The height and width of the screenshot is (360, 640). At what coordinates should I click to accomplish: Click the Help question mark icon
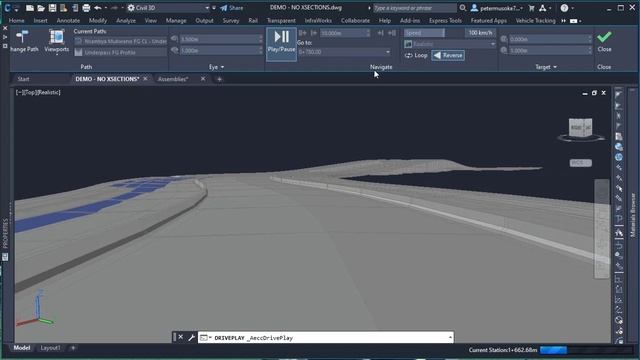pos(564,8)
